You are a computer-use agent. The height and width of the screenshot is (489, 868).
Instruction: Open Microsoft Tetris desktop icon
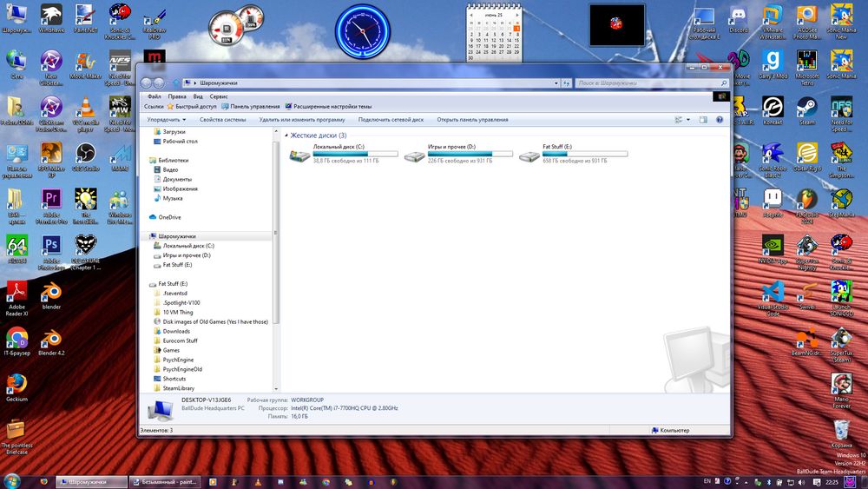click(x=807, y=68)
